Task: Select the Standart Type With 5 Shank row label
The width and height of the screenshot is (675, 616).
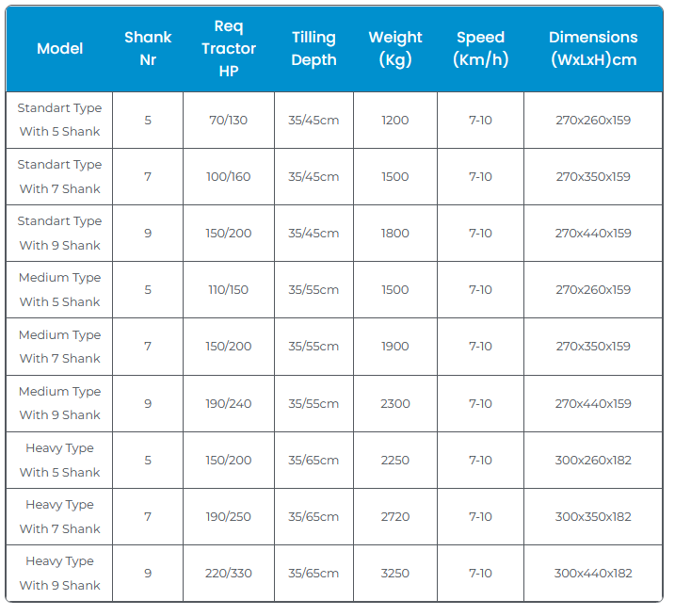Action: [x=59, y=120]
